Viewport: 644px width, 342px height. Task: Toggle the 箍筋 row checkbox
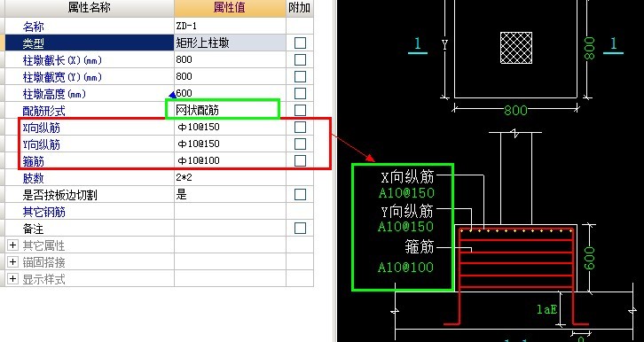[300, 160]
